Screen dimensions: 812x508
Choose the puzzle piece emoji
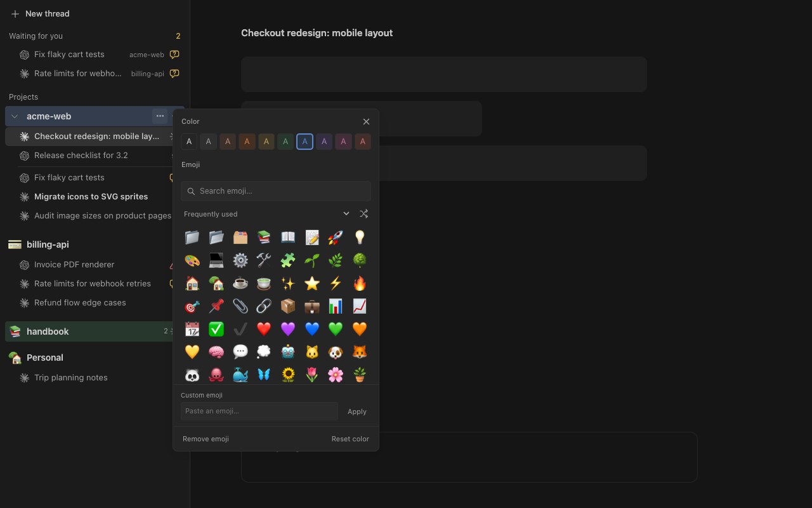click(288, 260)
